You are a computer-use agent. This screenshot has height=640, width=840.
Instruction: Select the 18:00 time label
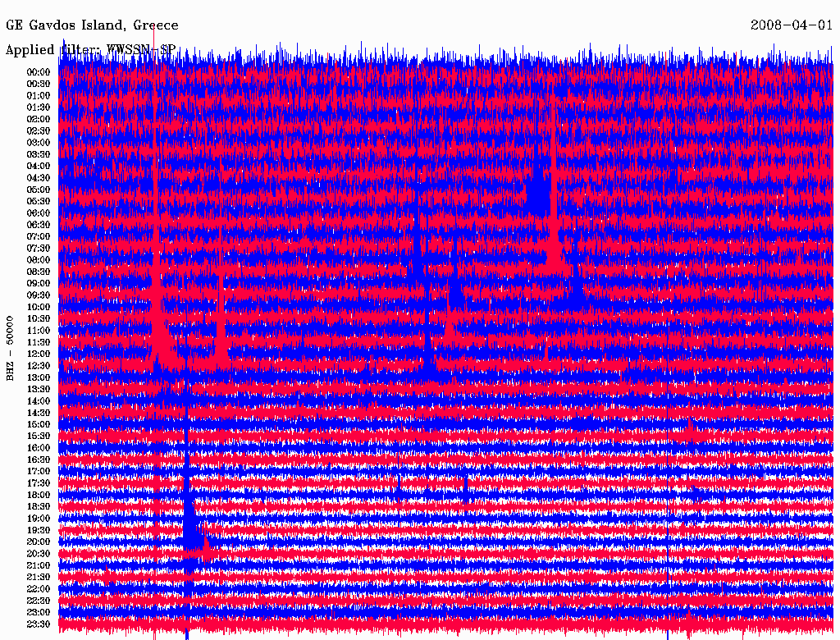[x=39, y=496]
